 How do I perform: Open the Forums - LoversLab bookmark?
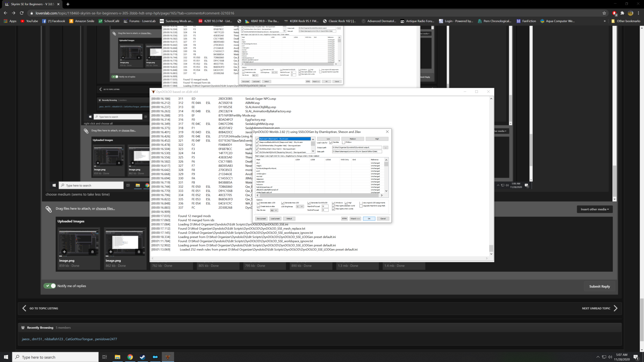tap(140, 21)
